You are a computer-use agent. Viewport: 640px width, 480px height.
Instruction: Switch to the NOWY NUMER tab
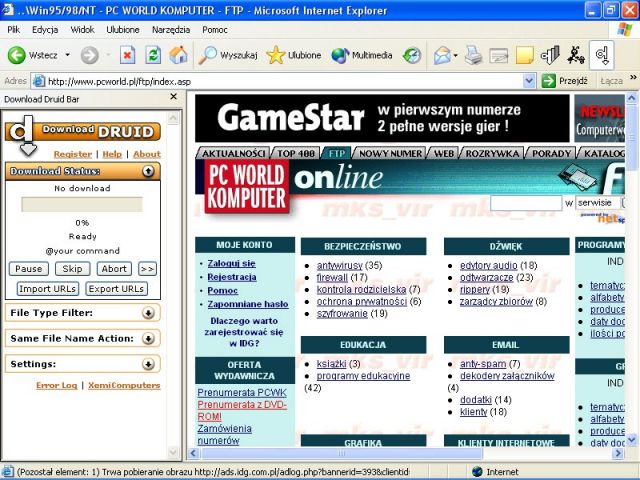[x=390, y=153]
